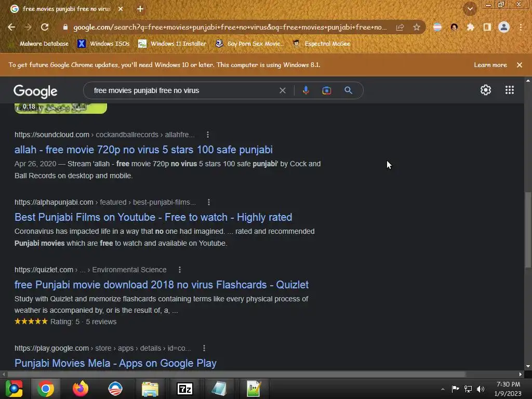Open the volume control in tray

tap(481, 389)
